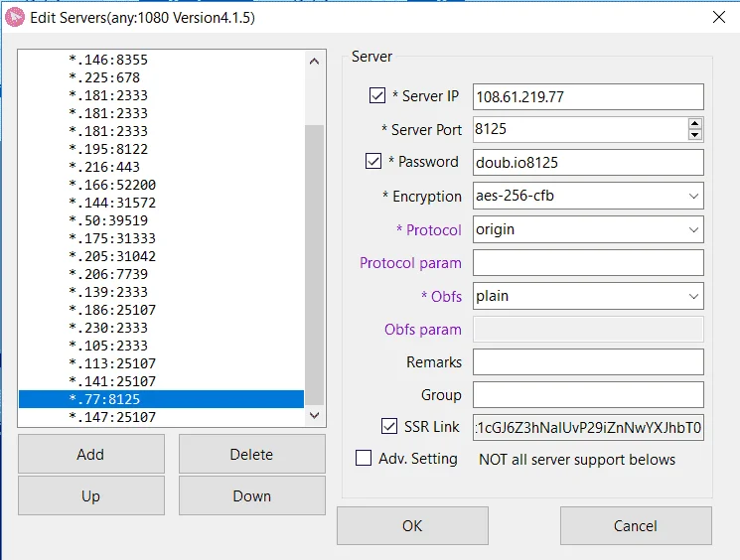Increase the Server Port with up spinner
Screen dimensions: 740x560
(x=694, y=123)
